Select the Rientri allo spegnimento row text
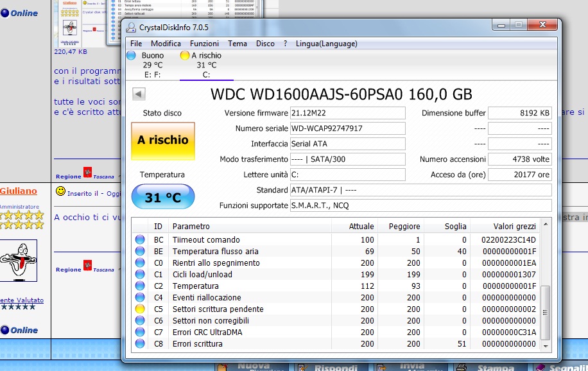 point(216,263)
